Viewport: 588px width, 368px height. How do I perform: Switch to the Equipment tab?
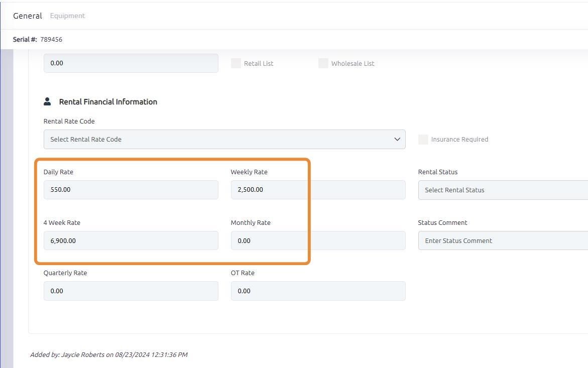67,16
